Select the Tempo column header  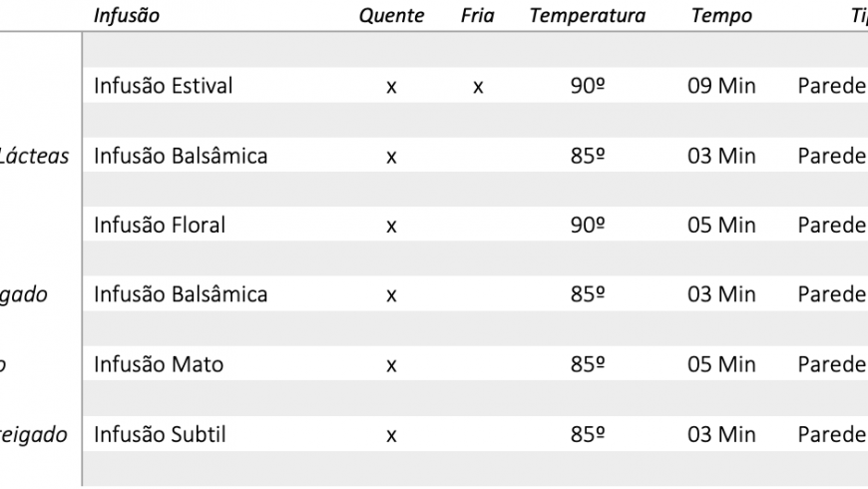click(x=721, y=16)
